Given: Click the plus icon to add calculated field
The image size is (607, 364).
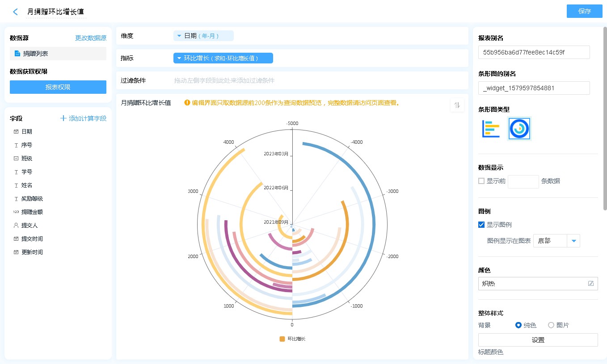Looking at the screenshot, I should point(63,118).
